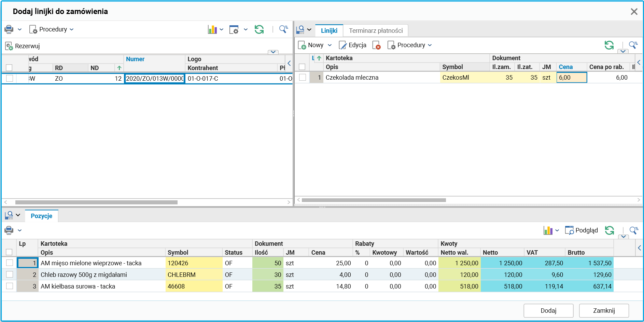This screenshot has height=322, width=644.
Task: Open the Terminarz płatności tab
Action: 376,31
